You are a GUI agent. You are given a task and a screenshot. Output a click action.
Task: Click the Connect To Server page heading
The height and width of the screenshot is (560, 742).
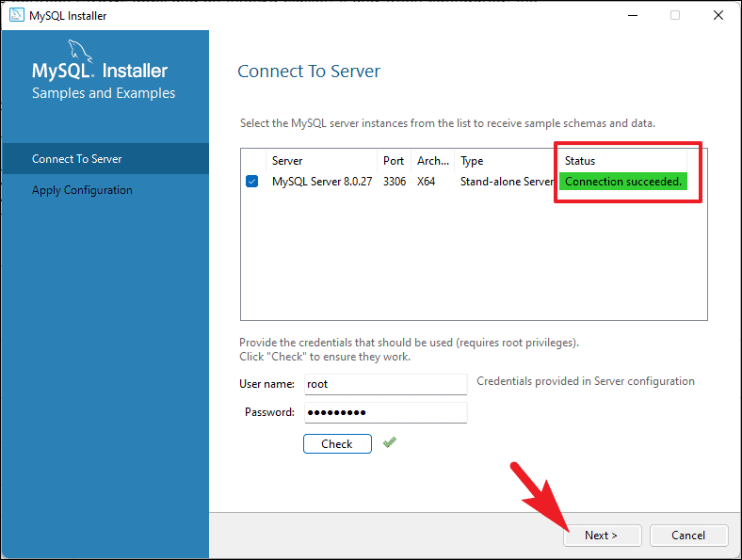coord(309,72)
